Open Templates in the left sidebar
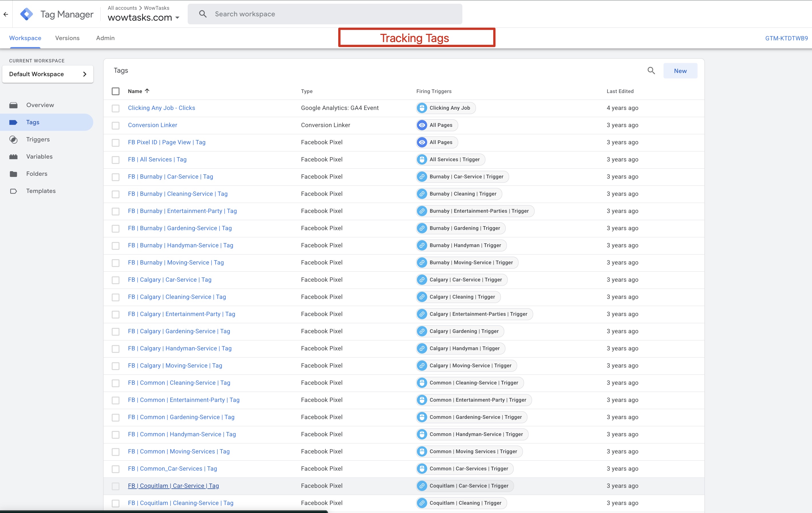This screenshot has width=812, height=513. pyautogui.click(x=41, y=191)
